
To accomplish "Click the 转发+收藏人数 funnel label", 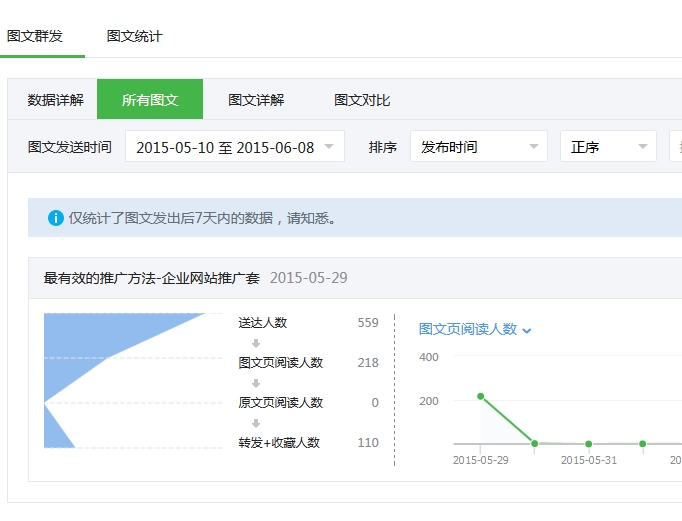I will tap(279, 443).
